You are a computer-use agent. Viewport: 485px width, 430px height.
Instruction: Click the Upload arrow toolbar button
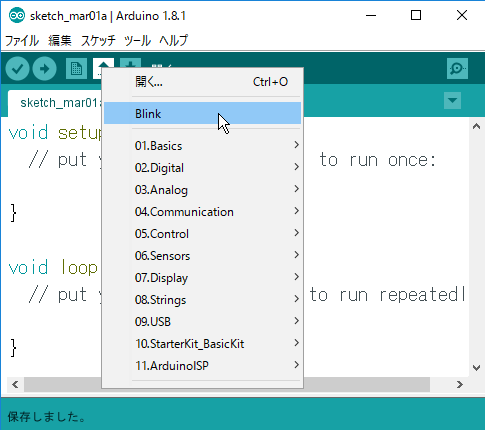tap(44, 69)
